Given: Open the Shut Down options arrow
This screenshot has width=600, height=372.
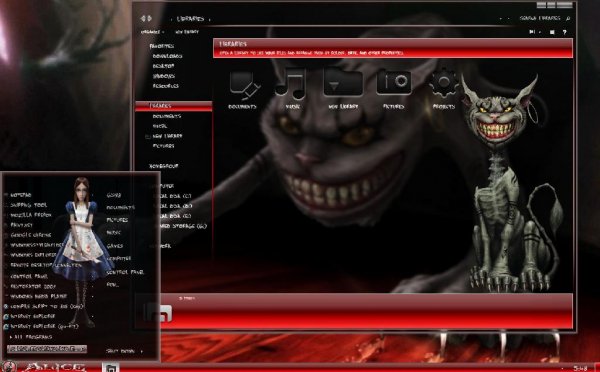Looking at the screenshot, I should click(x=142, y=351).
